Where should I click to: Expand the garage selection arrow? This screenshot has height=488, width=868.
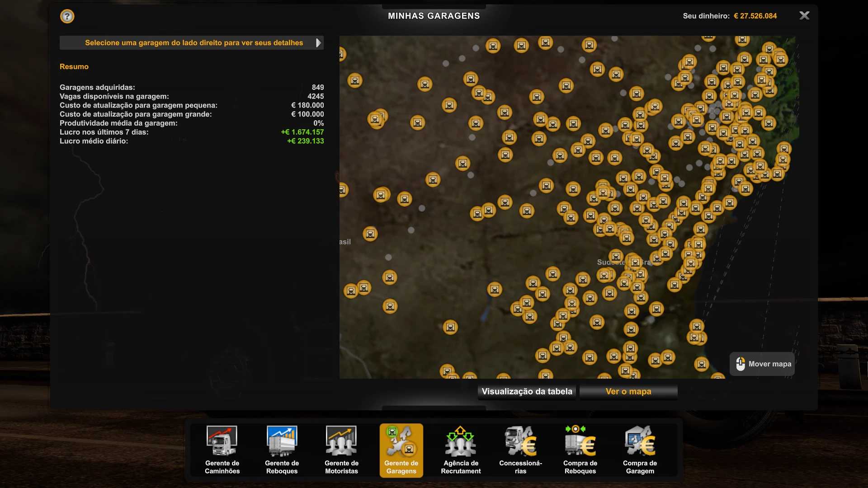(x=318, y=43)
